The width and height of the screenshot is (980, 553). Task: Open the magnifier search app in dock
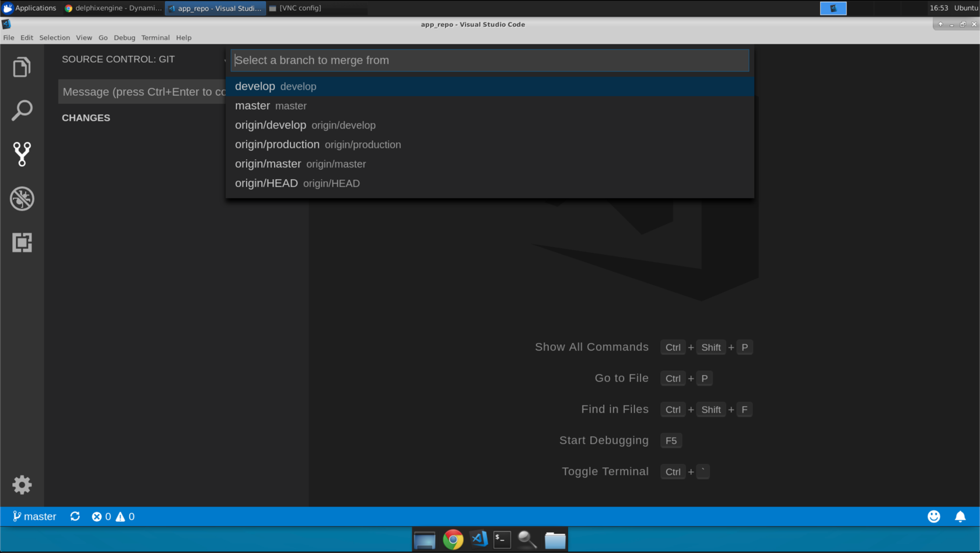pyautogui.click(x=527, y=540)
